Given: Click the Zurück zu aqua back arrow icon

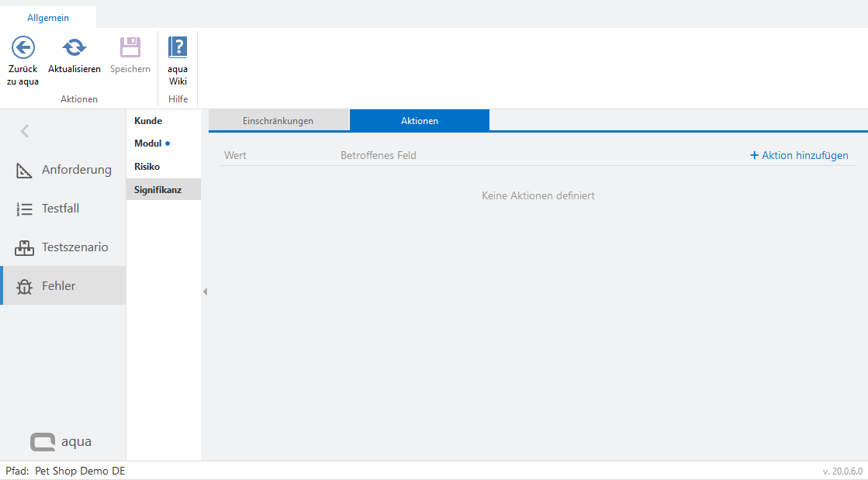Looking at the screenshot, I should [22, 48].
